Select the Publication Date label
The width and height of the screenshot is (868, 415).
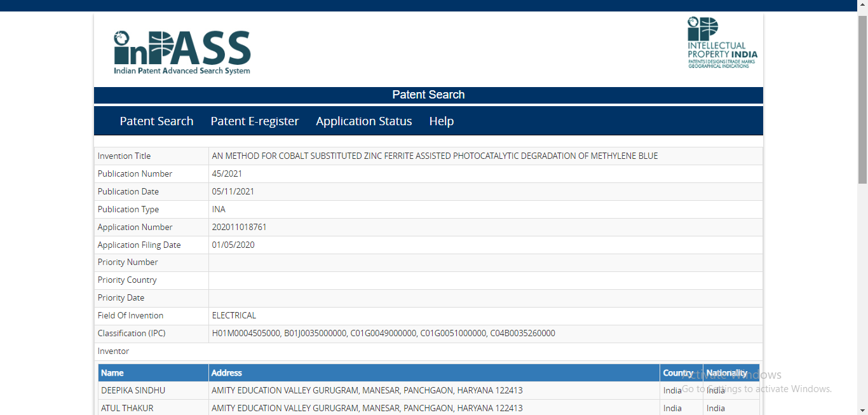[128, 191]
